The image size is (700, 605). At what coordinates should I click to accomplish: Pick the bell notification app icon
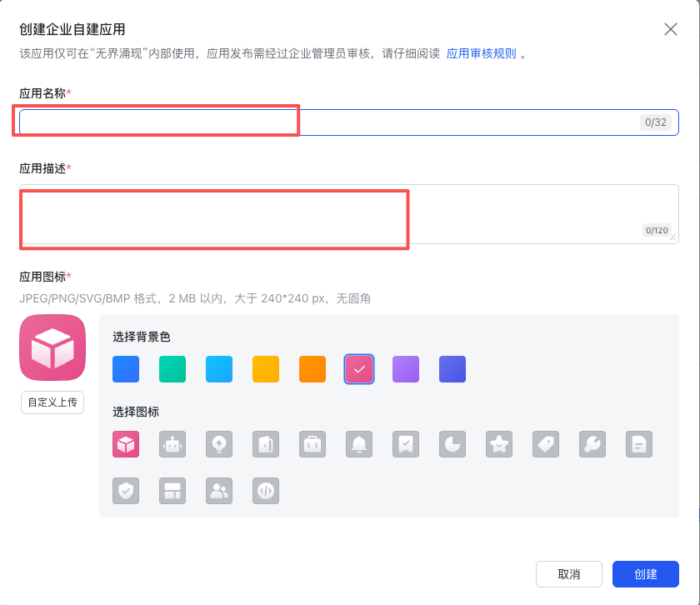(x=359, y=444)
